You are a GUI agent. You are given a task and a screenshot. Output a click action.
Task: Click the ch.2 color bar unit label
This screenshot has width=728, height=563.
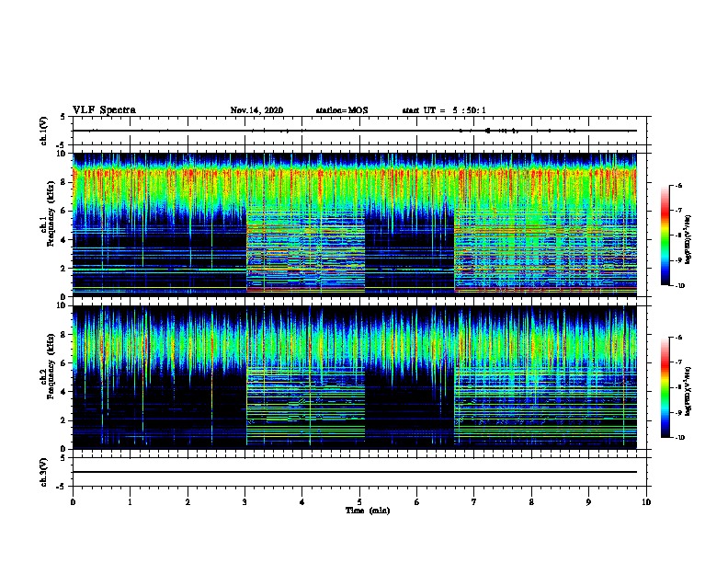pyautogui.click(x=688, y=391)
